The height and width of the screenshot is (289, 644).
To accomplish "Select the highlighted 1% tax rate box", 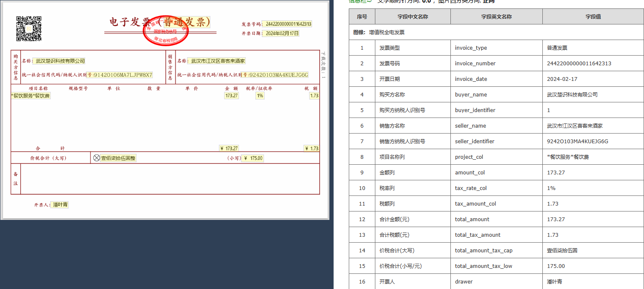I will click(x=260, y=96).
